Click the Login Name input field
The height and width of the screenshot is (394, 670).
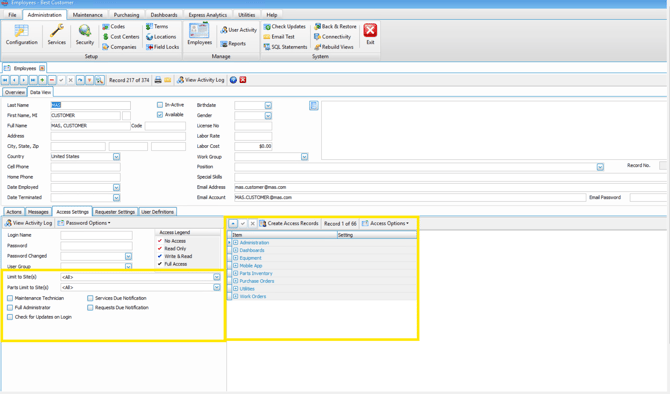pyautogui.click(x=97, y=235)
